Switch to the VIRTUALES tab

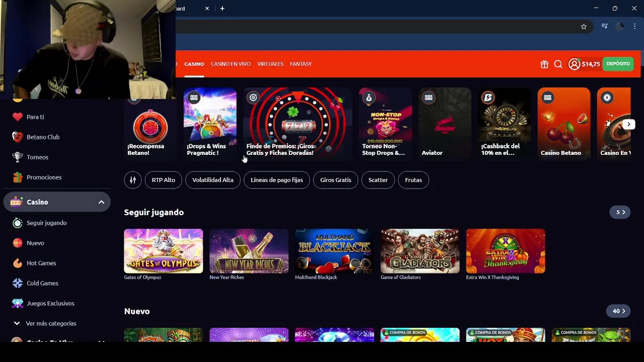tap(270, 64)
